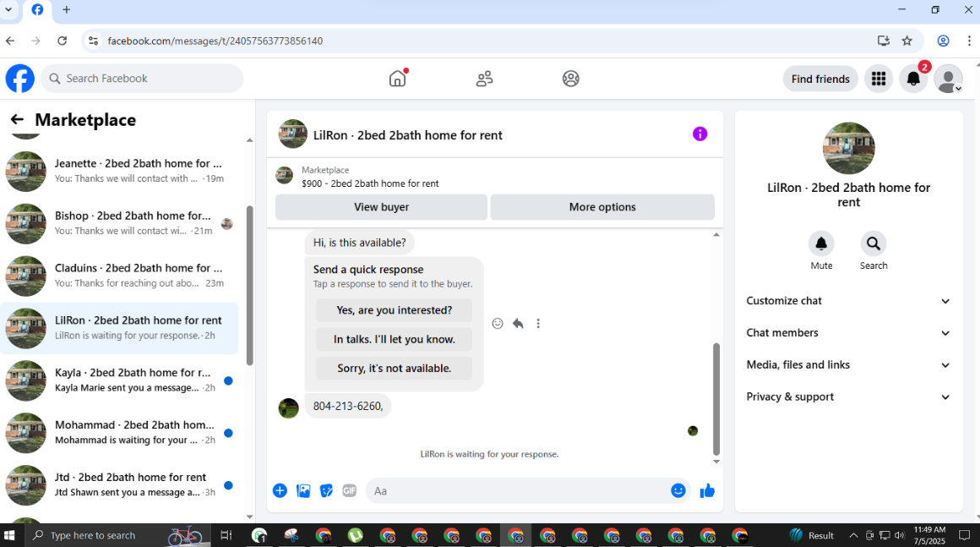Image resolution: width=980 pixels, height=547 pixels.
Task: Open the taskbar clock showing 11:49 AM
Action: click(x=929, y=535)
